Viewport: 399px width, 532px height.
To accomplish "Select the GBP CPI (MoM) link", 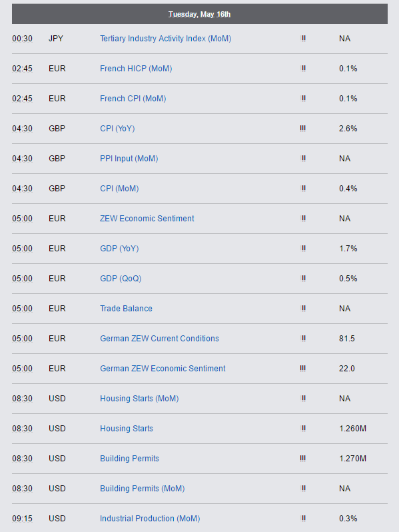I will point(119,189).
